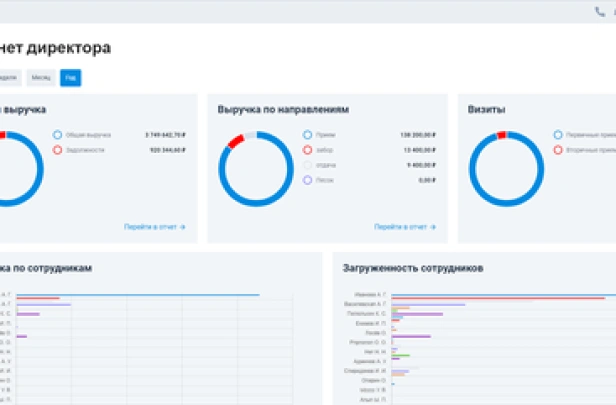Select the "Год" period tab

pos(70,78)
